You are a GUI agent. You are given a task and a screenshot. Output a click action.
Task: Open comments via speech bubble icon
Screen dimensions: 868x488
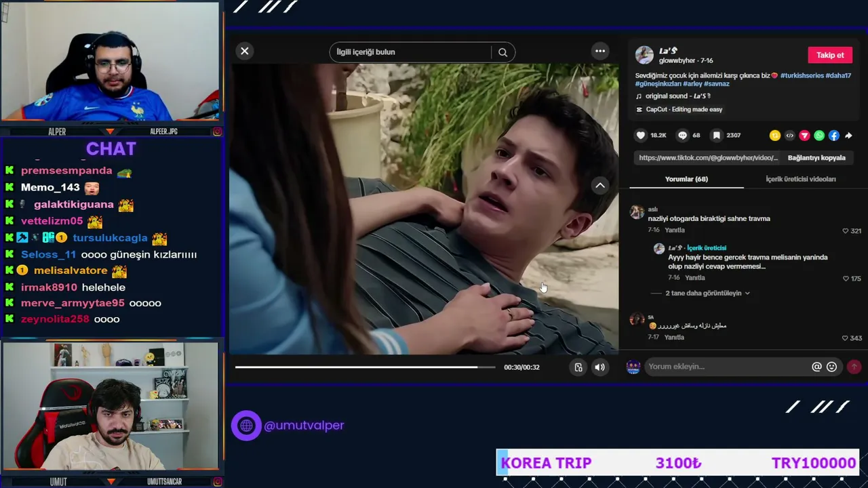pos(683,136)
